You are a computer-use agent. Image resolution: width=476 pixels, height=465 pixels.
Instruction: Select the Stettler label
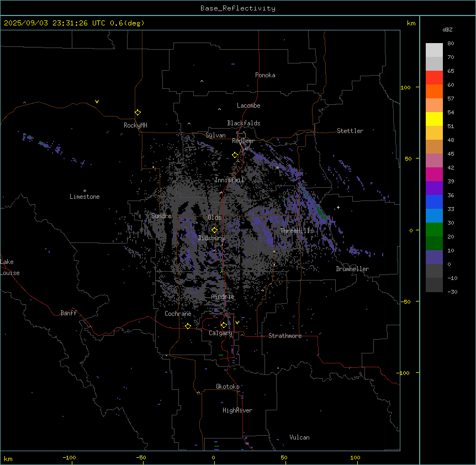(x=350, y=131)
